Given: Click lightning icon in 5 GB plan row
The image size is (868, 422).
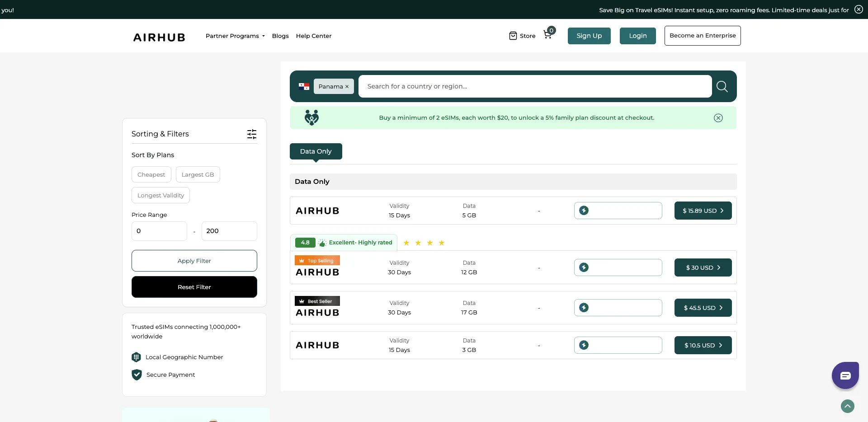Looking at the screenshot, I should (x=584, y=211).
